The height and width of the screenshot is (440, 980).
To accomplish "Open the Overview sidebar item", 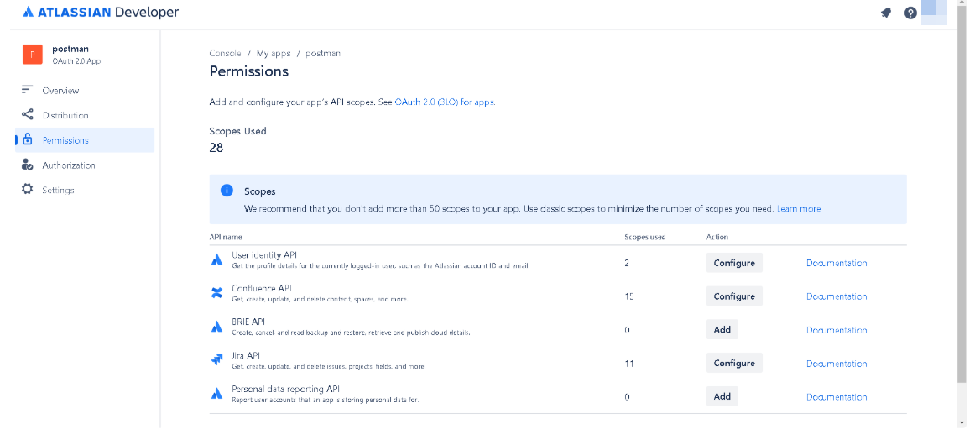I will tap(60, 91).
